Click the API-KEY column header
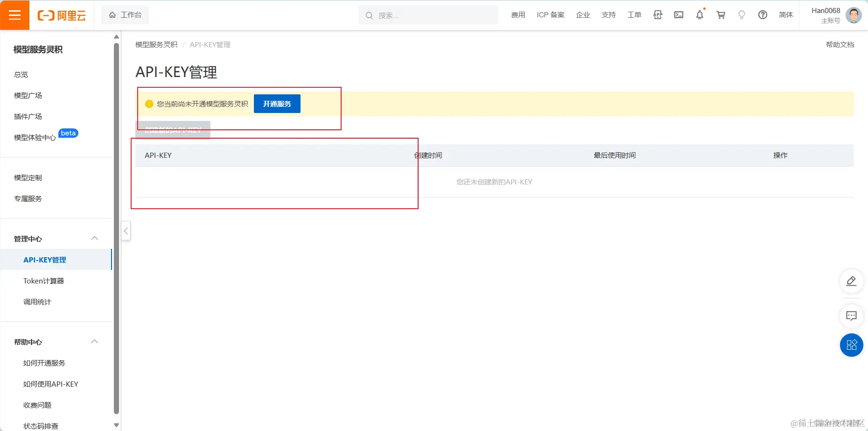This screenshot has width=868, height=431. pos(158,155)
